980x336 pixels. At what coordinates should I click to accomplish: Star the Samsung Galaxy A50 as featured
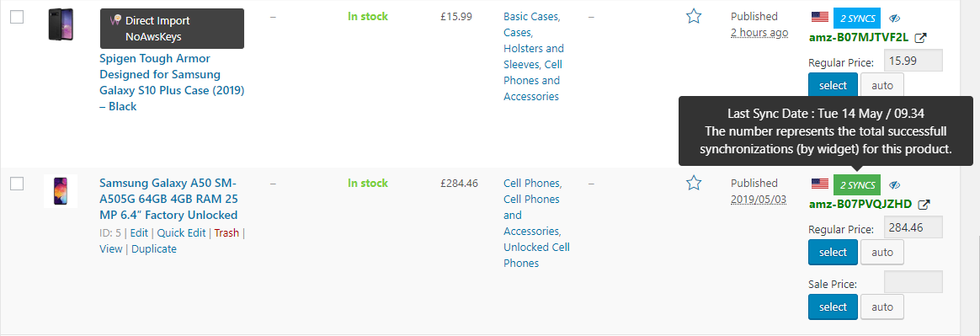click(x=693, y=183)
